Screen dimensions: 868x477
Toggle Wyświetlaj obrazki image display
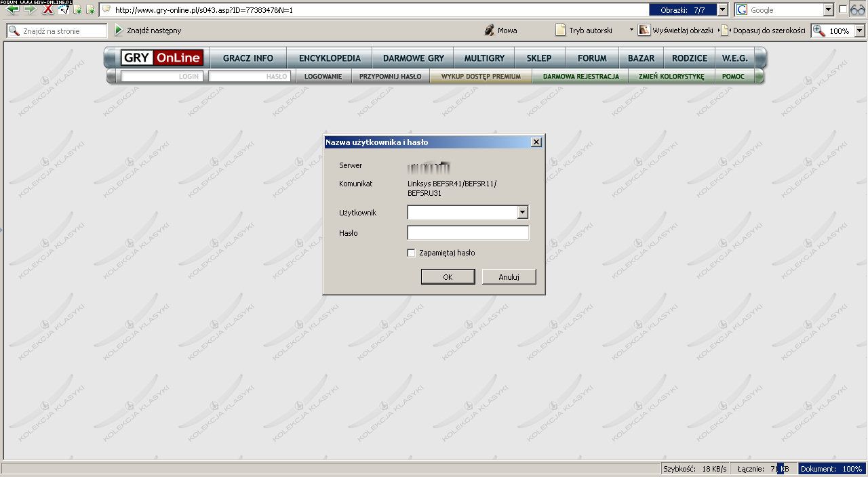pos(676,30)
